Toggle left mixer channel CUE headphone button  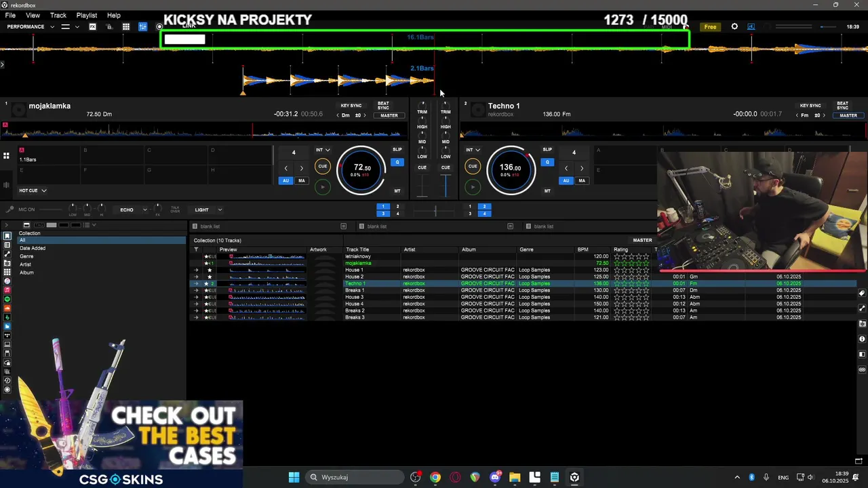pyautogui.click(x=422, y=167)
